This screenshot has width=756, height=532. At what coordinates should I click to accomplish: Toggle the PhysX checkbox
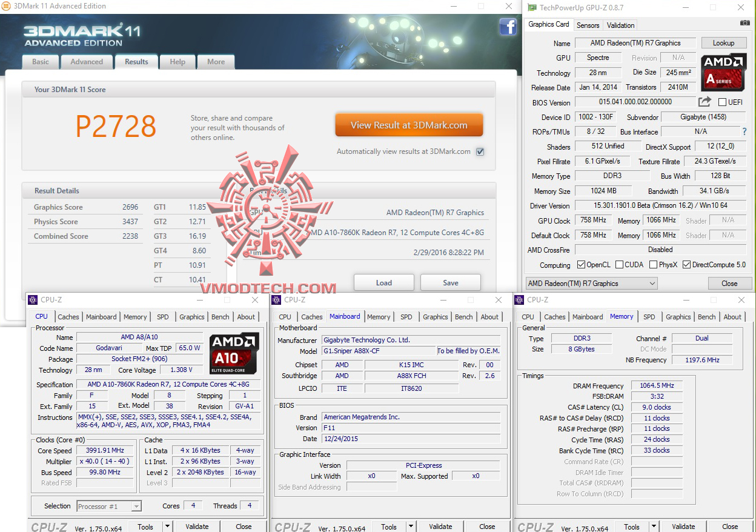[x=653, y=265]
